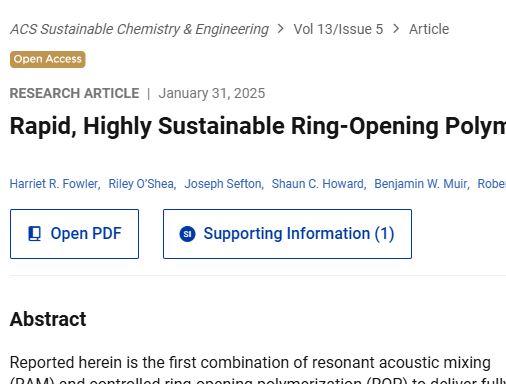
Task: View author Riley O'Shea
Action: (142, 184)
